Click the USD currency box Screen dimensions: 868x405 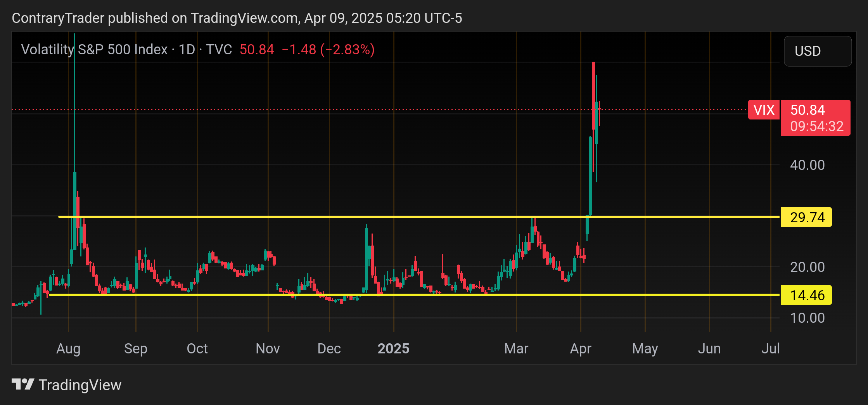click(x=818, y=51)
